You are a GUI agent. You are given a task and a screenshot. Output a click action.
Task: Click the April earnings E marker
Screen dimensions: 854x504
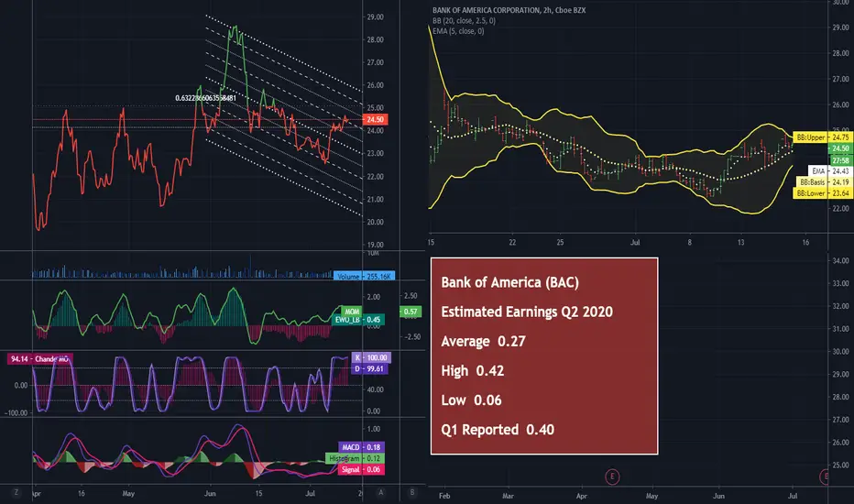pyautogui.click(x=611, y=477)
